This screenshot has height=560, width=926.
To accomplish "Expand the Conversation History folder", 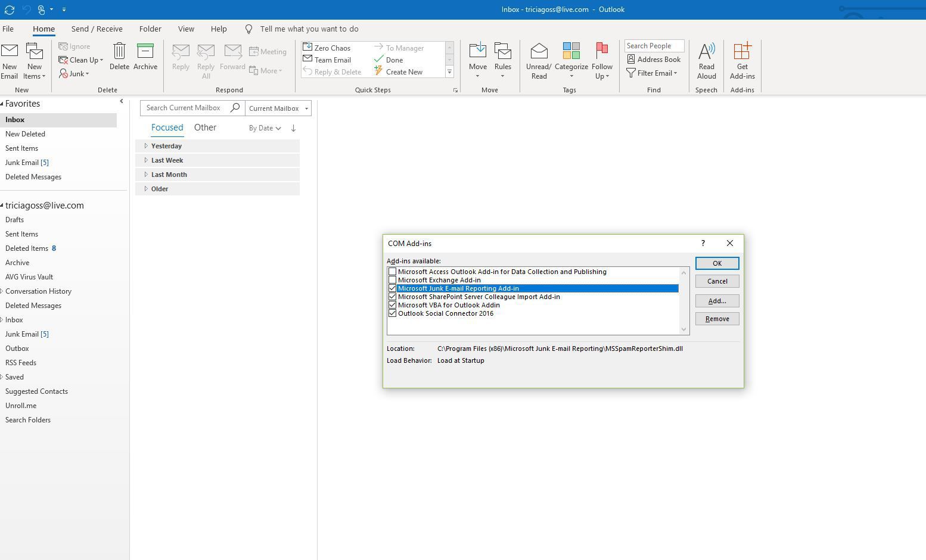I will tap(2, 291).
